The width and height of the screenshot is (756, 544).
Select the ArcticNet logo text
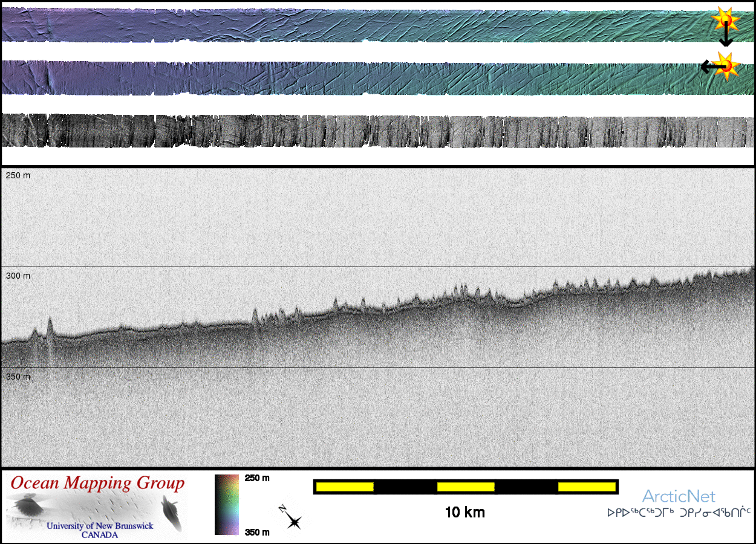(x=679, y=497)
